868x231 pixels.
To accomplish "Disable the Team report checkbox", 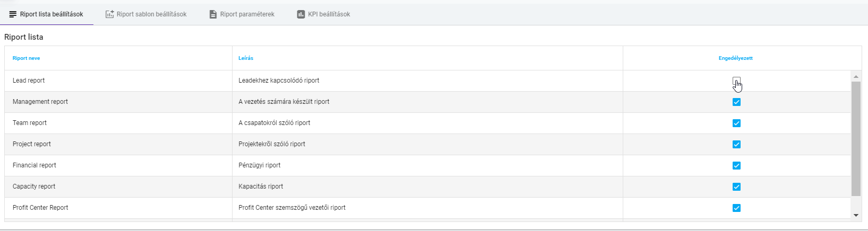I will point(736,123).
